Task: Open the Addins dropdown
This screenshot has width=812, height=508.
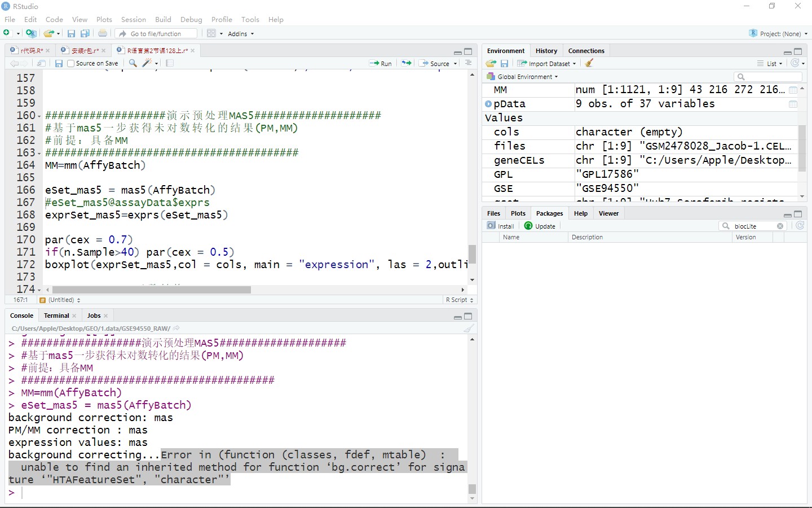Action: (x=241, y=34)
